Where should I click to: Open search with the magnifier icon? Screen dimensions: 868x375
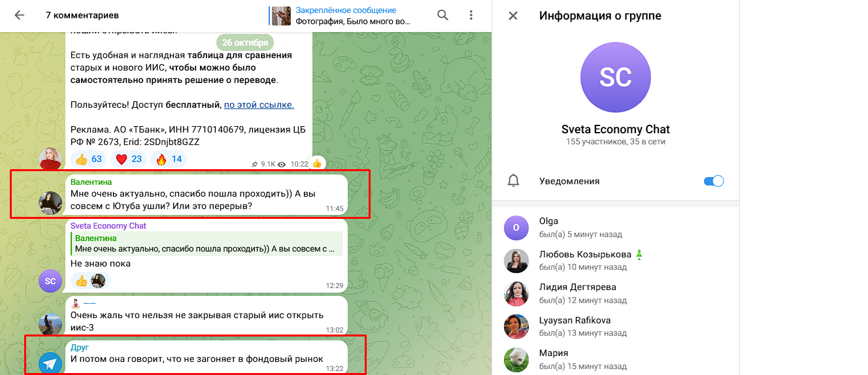[x=442, y=15]
